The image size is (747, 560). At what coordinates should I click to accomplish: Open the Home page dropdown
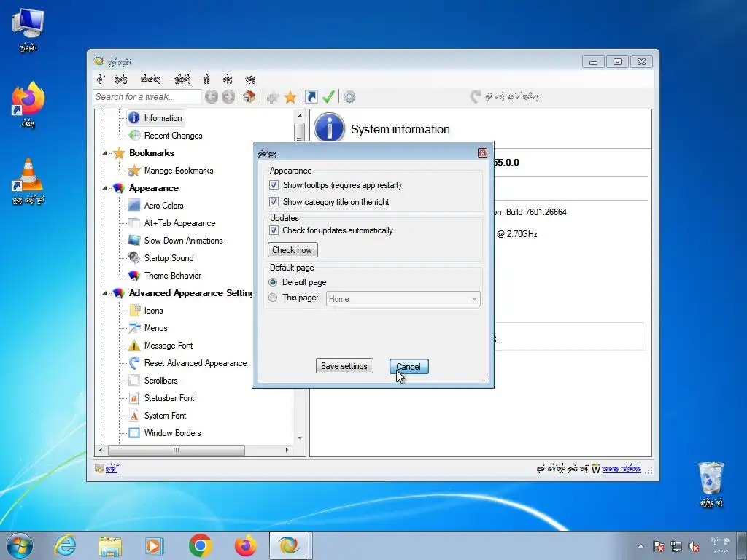click(403, 298)
